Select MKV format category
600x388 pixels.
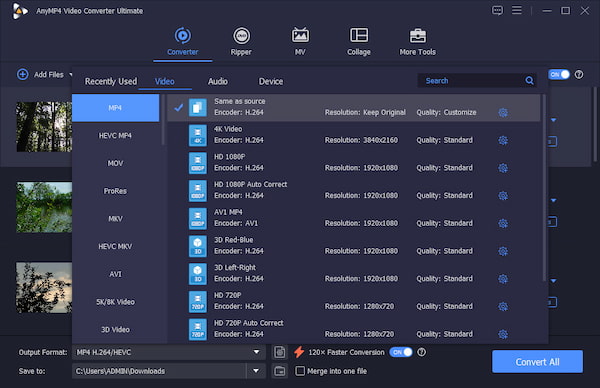116,219
